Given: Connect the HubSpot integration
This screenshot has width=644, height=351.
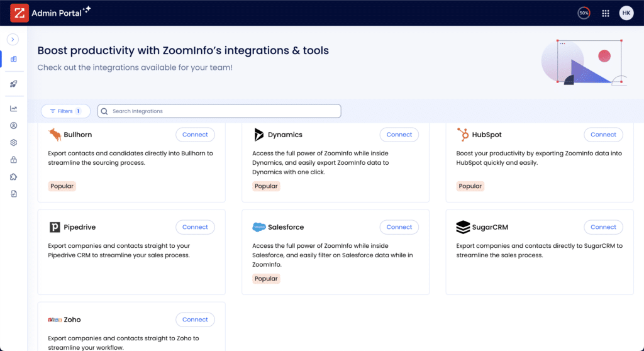Looking at the screenshot, I should coord(603,135).
